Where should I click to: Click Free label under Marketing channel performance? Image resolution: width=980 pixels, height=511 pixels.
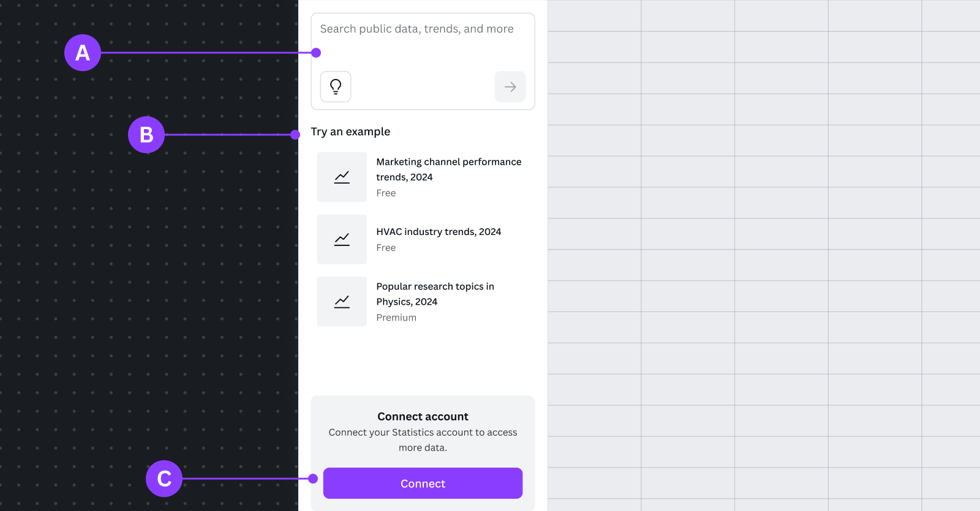coord(386,193)
